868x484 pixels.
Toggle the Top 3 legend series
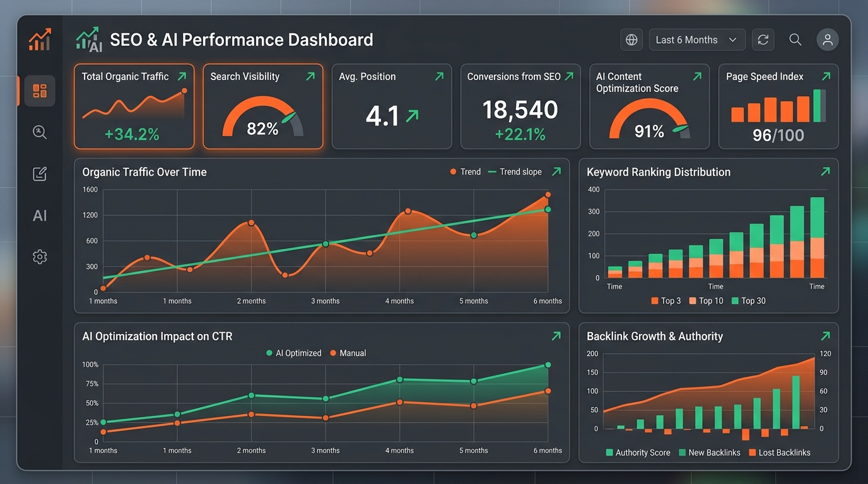pos(666,301)
